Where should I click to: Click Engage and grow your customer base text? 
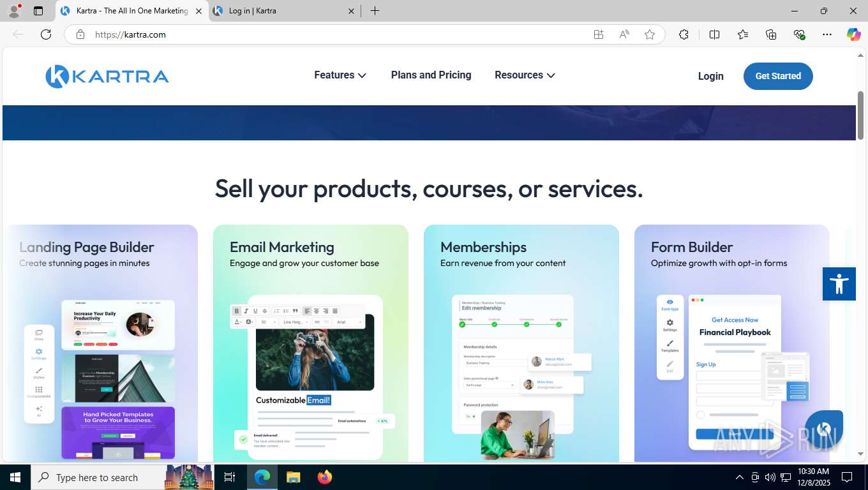click(304, 263)
